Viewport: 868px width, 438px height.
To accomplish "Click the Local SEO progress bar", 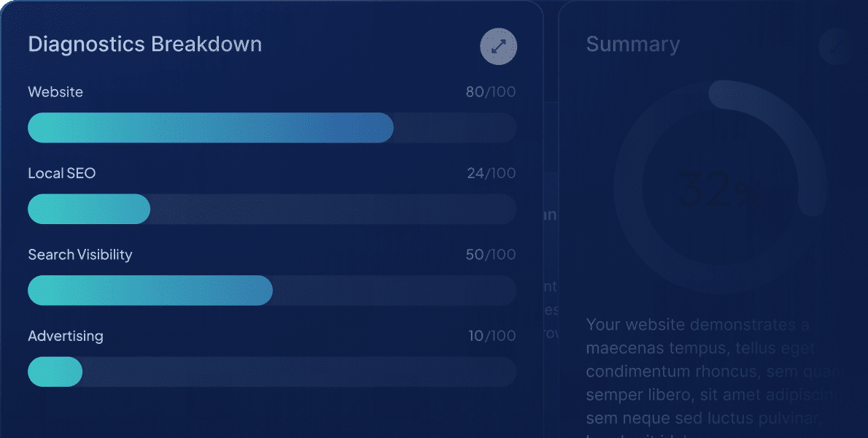I will point(89,210).
